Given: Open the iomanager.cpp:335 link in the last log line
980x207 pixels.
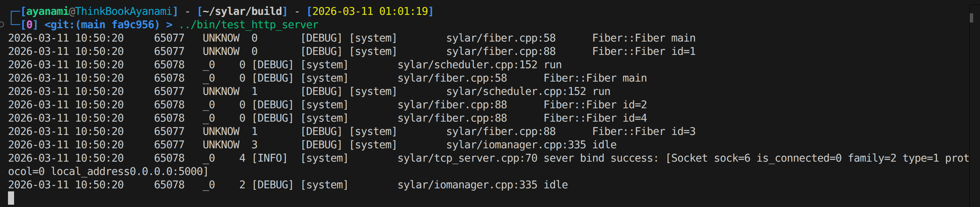Looking at the screenshot, I should point(467,185).
